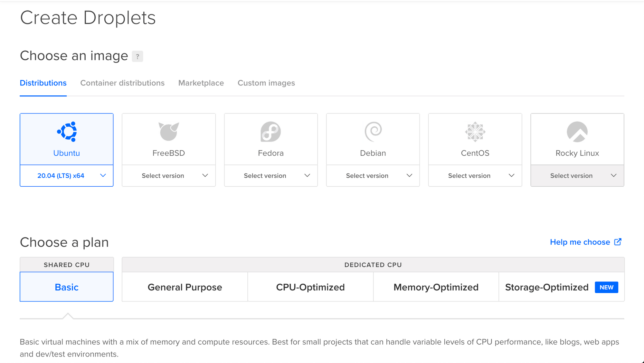Pick the Rocky Linux mountain icon

point(577,132)
